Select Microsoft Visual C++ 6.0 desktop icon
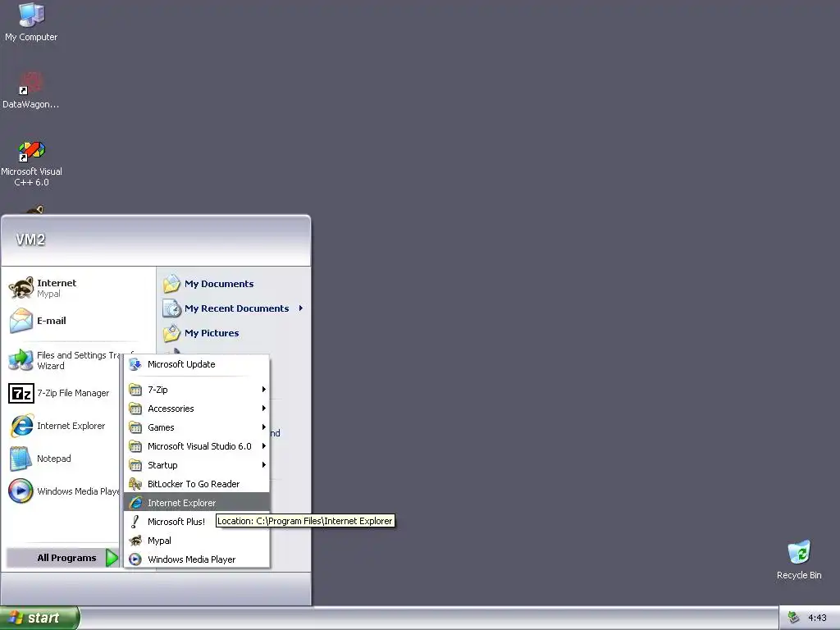This screenshot has height=630, width=840. pos(31,151)
